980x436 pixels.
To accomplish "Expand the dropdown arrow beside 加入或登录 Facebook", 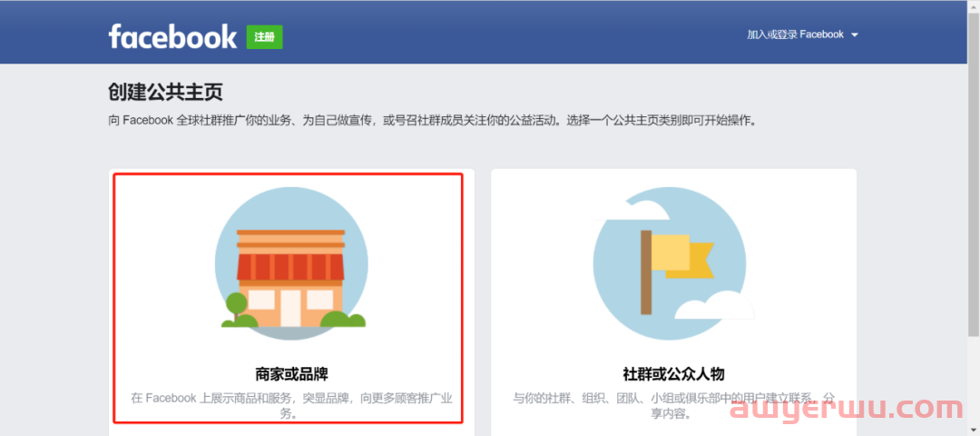I will pos(855,35).
